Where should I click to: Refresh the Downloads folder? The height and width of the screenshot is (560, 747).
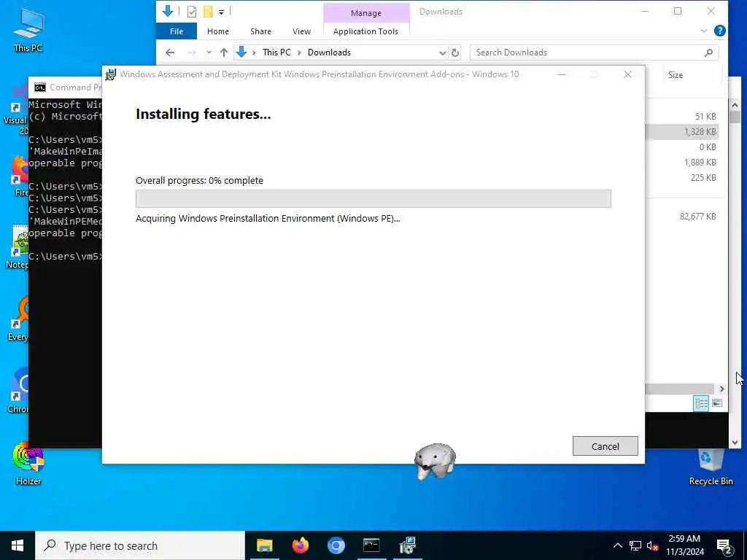tap(455, 52)
